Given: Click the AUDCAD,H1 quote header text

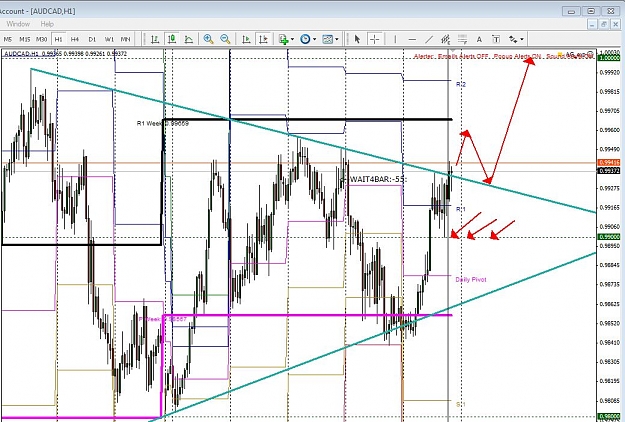Looking at the screenshot, I should 65,53.
